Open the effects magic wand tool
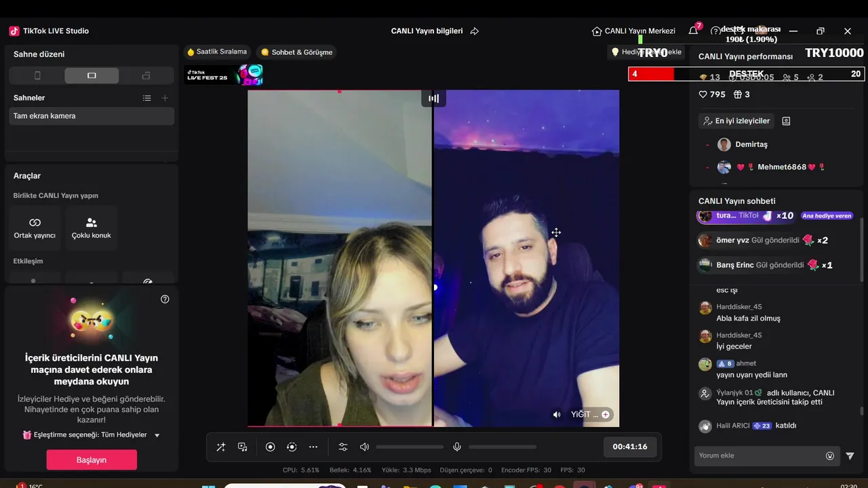The width and height of the screenshot is (868, 488). tap(221, 447)
